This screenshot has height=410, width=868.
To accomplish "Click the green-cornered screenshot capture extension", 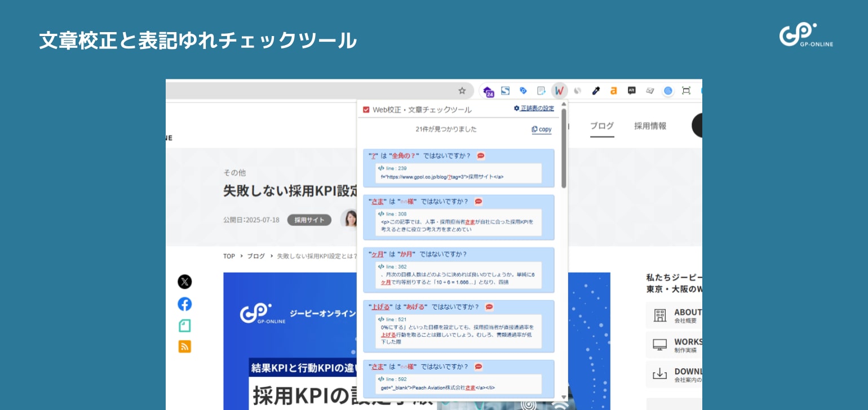I will [x=686, y=91].
